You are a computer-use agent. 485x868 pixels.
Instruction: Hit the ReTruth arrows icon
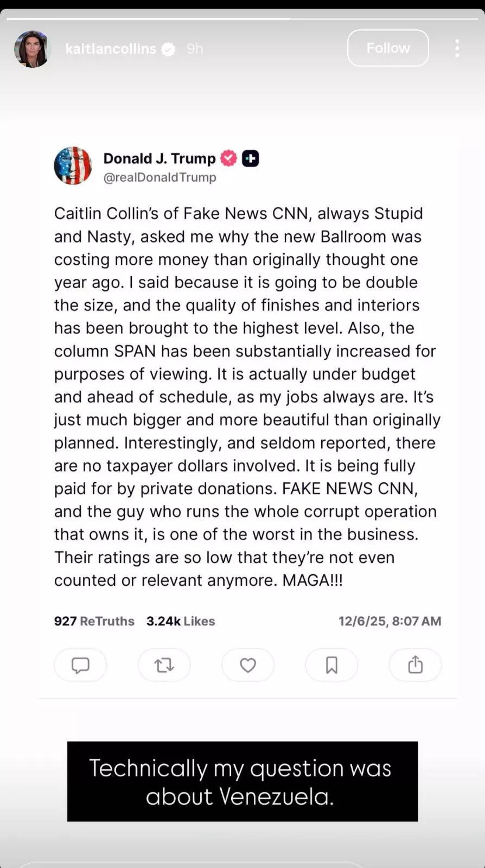pos(164,665)
